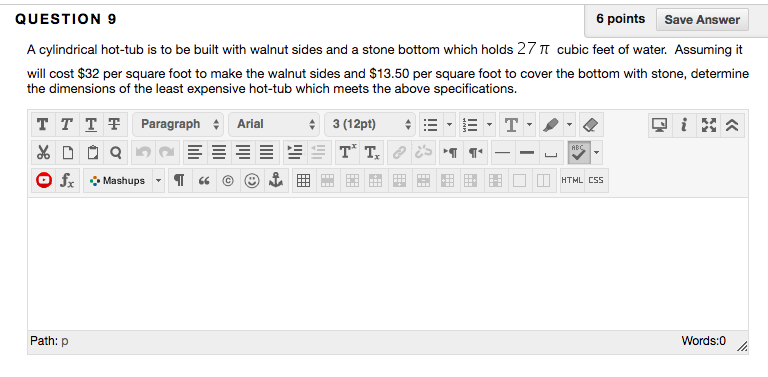768x377 pixels.
Task: Click inside the answer text area
Action: (387, 263)
